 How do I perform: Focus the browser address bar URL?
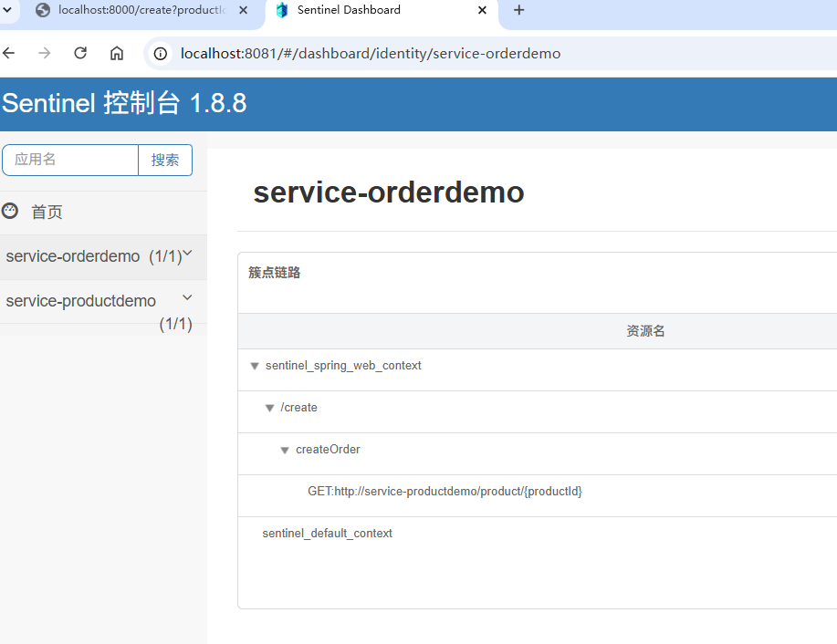pos(371,53)
